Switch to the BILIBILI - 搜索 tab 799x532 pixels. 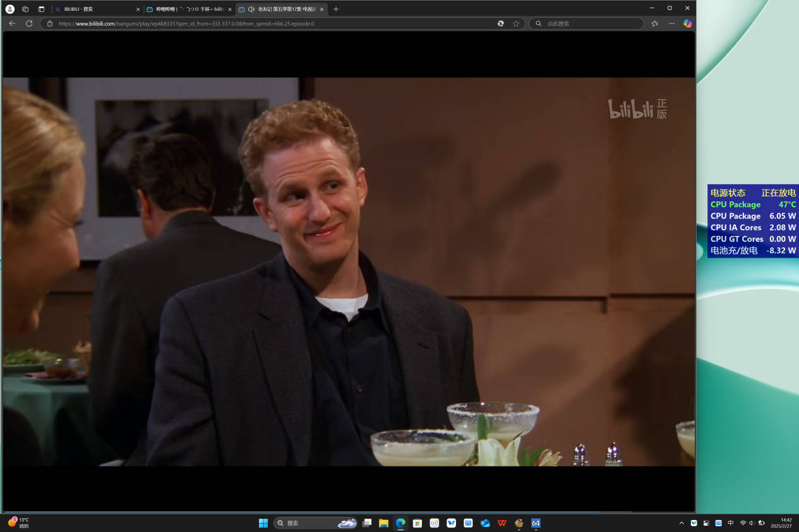[x=95, y=9]
